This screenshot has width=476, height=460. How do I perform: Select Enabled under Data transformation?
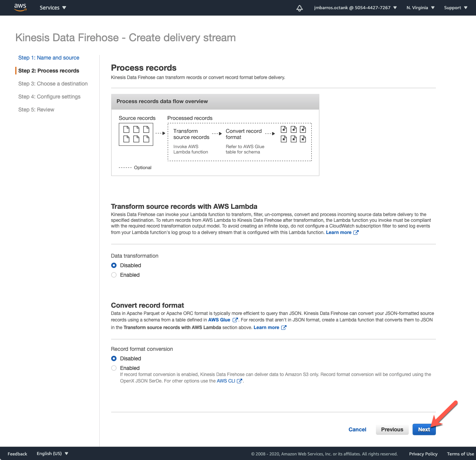pyautogui.click(x=114, y=275)
